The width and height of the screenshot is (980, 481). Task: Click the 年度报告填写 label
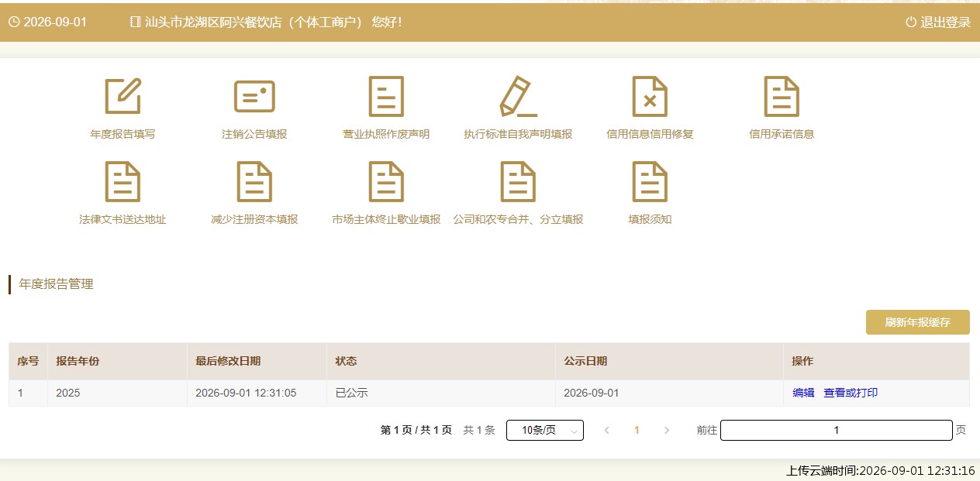pos(122,134)
